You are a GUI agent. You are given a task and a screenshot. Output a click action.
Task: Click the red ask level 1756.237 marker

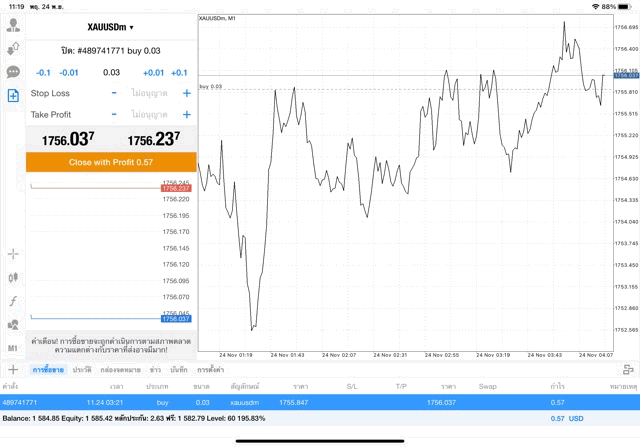(176, 188)
